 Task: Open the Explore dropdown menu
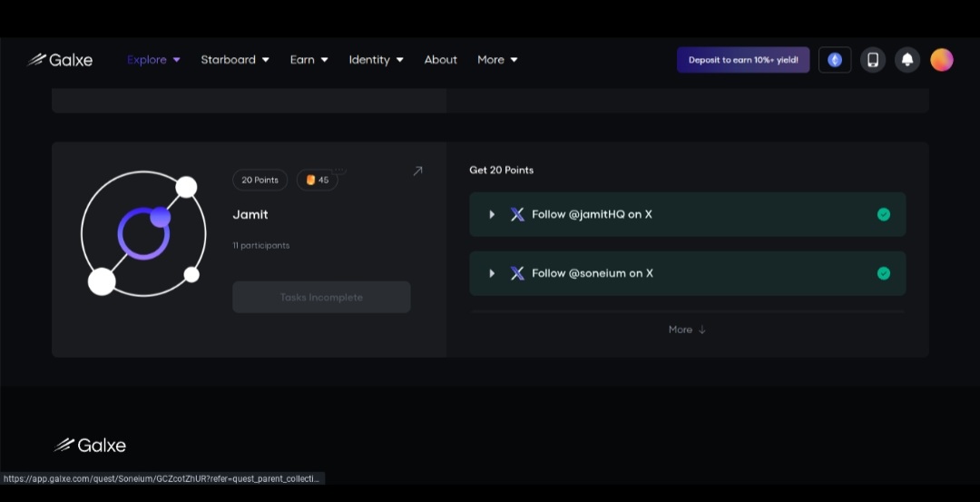pos(153,60)
